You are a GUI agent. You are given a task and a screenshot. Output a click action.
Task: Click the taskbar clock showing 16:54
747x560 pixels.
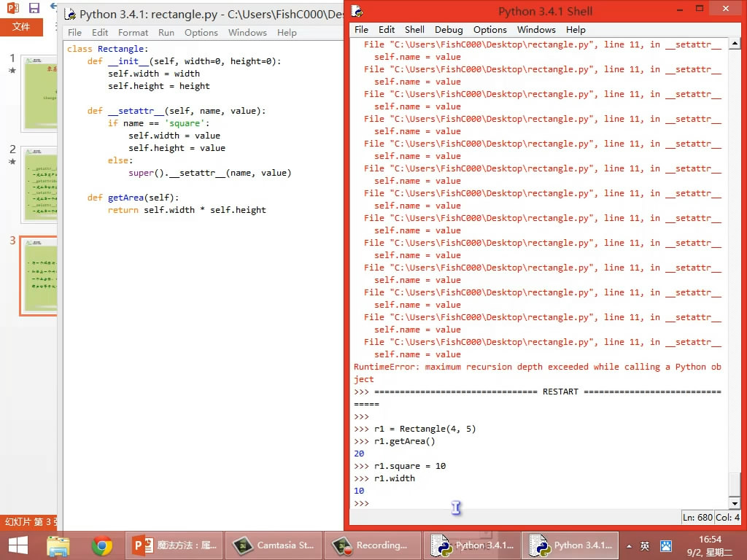710,545
